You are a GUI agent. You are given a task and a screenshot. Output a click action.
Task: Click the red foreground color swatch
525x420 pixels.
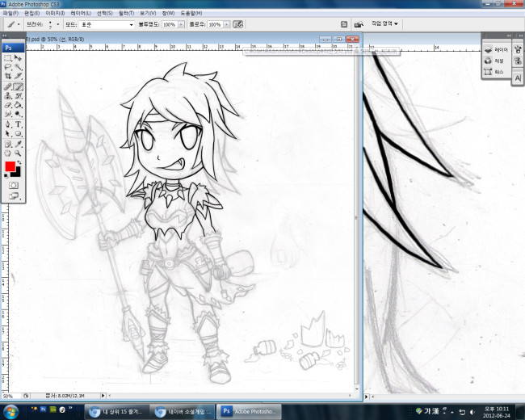coord(10,167)
